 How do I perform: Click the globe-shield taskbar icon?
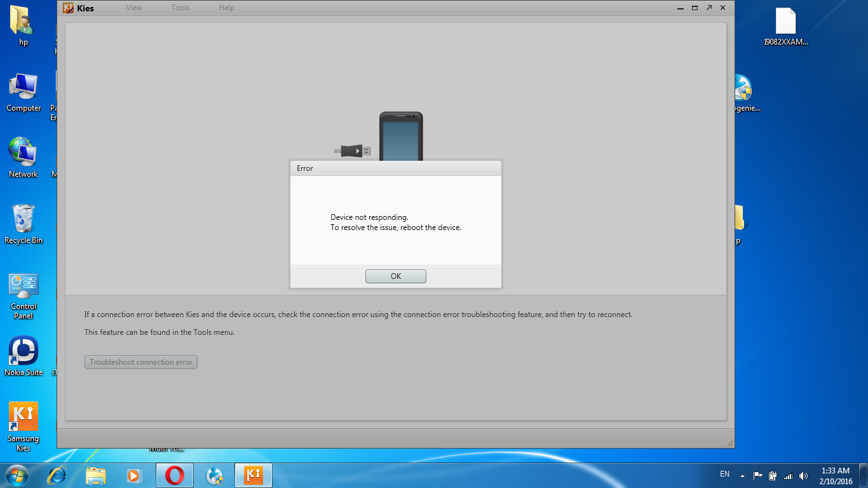click(215, 475)
